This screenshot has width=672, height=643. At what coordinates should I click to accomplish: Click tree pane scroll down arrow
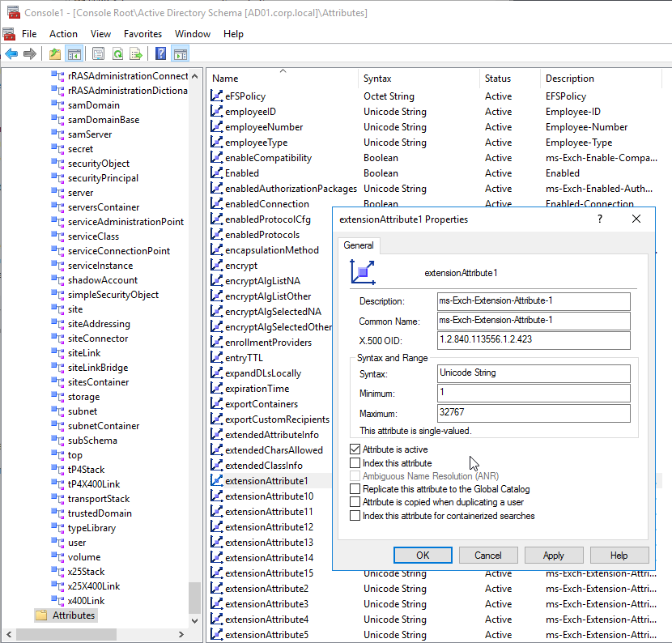194,620
